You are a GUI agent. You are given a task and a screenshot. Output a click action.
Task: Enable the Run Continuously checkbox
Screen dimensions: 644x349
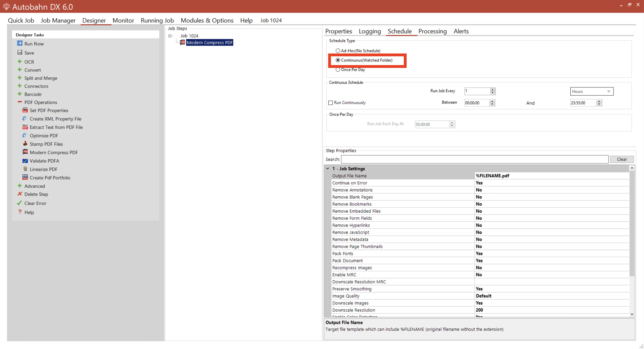pyautogui.click(x=331, y=103)
